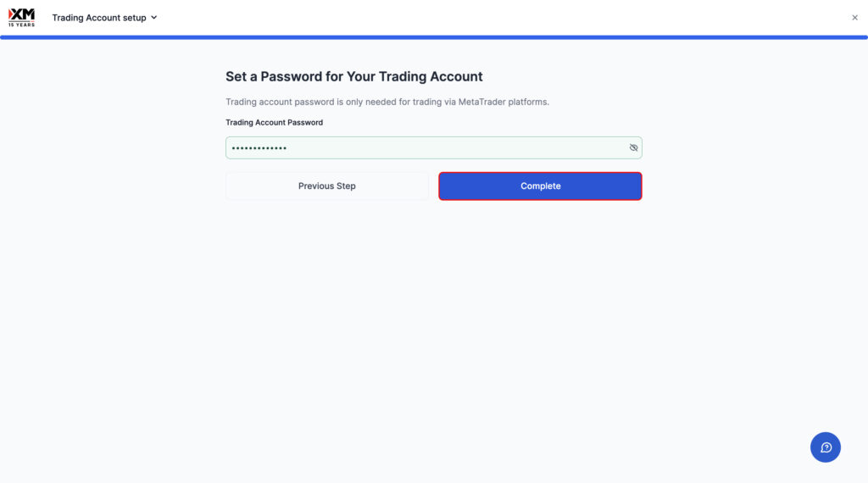Screen dimensions: 868x483
Task: Finish setup with the Complete button
Action: click(540, 186)
